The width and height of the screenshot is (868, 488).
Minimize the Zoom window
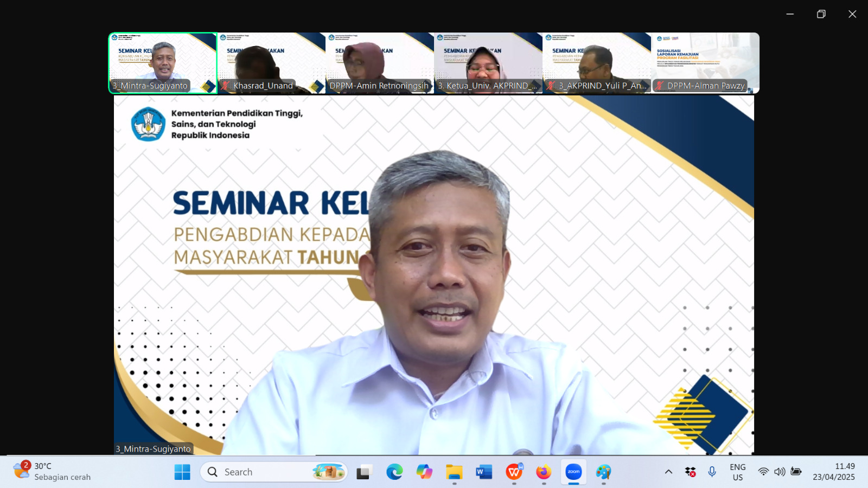790,14
